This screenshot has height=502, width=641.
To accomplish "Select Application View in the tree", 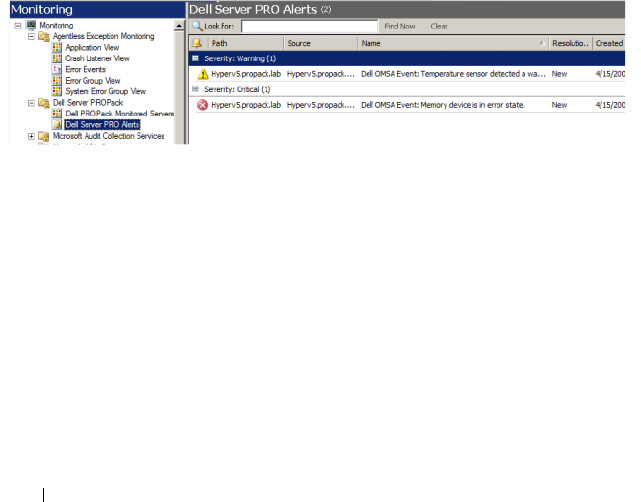I will [92, 47].
